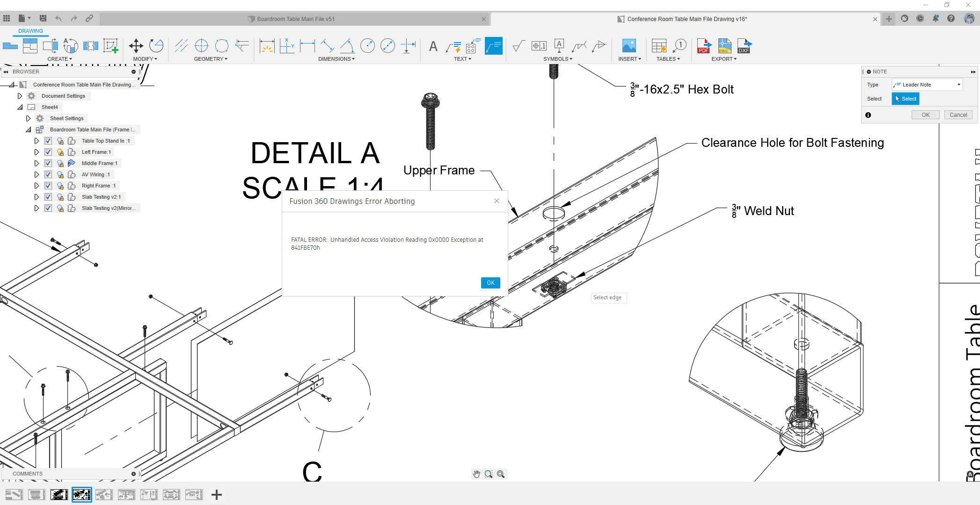Click the Save icon in top bar
980x505 pixels.
[x=43, y=18]
